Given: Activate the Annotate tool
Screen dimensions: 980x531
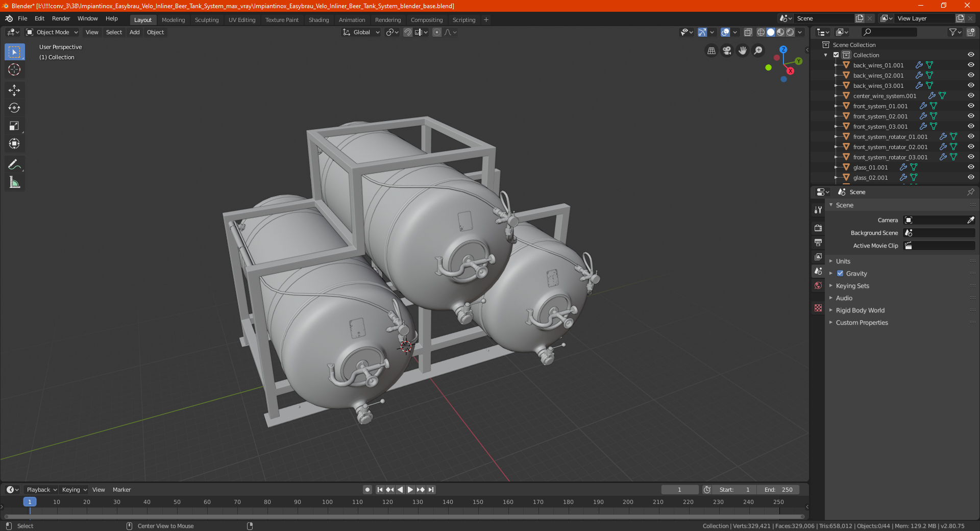Looking at the screenshot, I should click(14, 164).
